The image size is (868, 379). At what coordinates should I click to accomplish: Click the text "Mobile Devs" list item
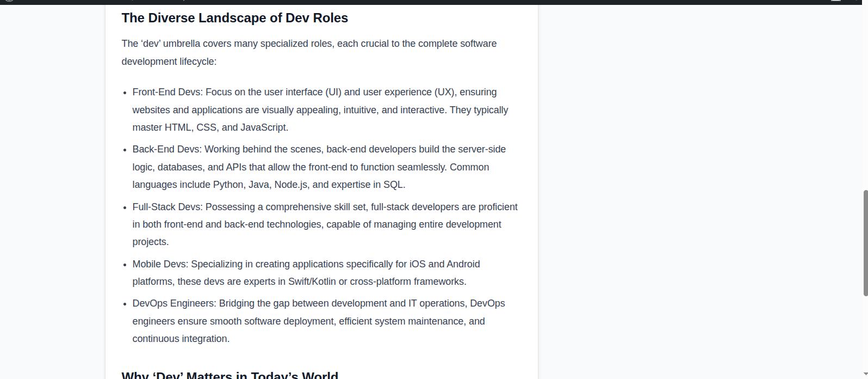[x=159, y=264]
